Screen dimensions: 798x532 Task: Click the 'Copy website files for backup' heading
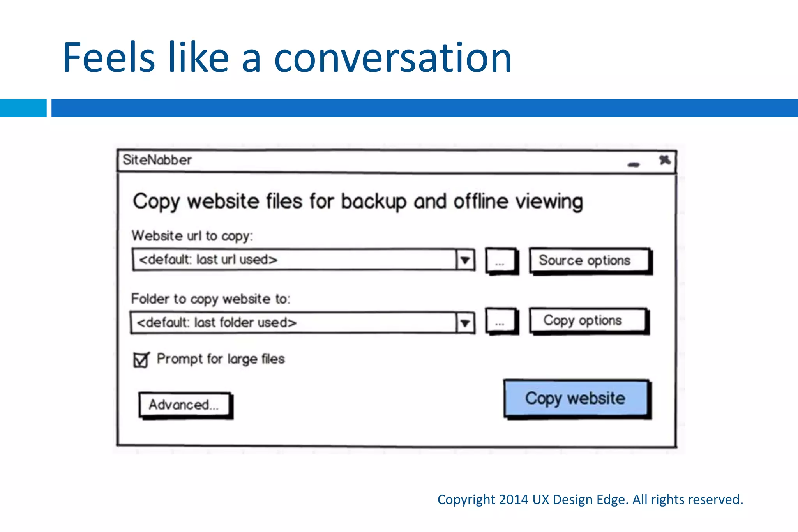tap(358, 202)
